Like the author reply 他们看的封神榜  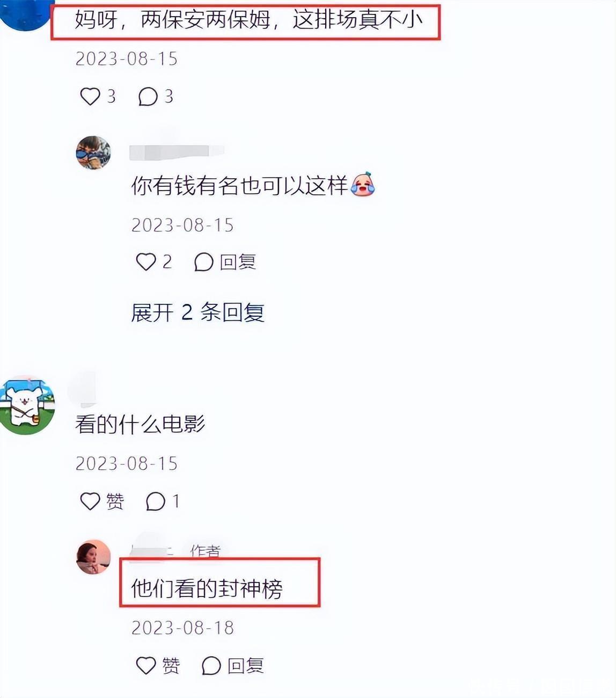coord(146,666)
